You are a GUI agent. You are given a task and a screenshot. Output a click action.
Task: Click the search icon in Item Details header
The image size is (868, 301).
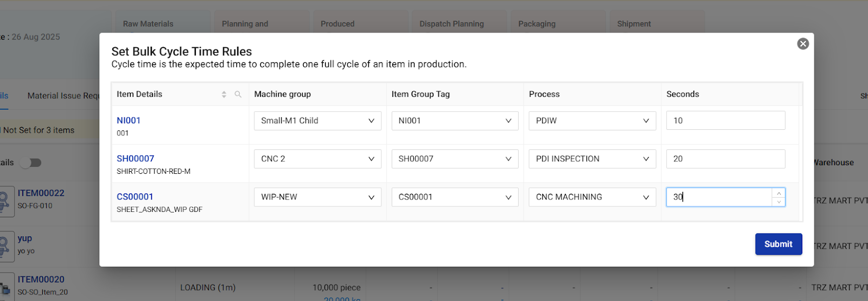click(238, 95)
